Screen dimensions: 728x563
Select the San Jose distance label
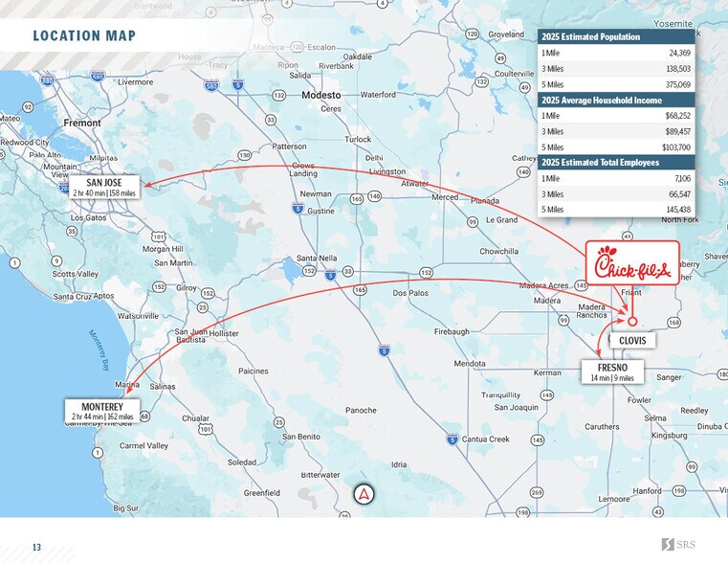coord(103,187)
